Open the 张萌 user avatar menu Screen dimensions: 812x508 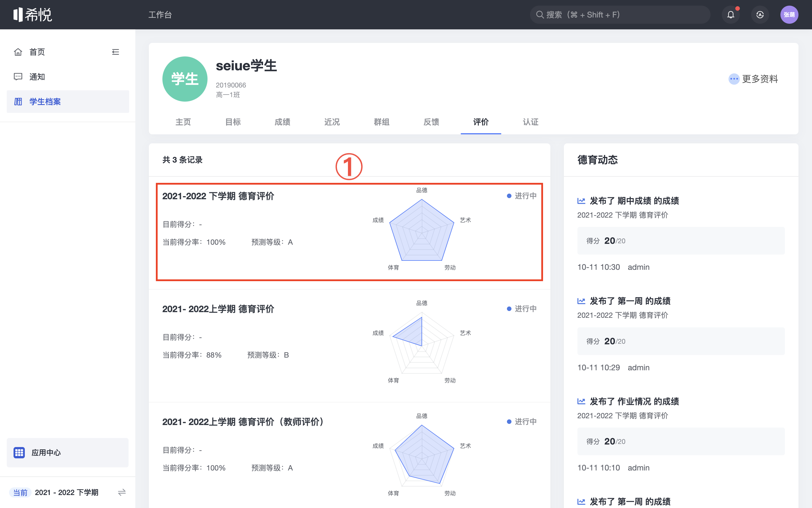(x=789, y=14)
